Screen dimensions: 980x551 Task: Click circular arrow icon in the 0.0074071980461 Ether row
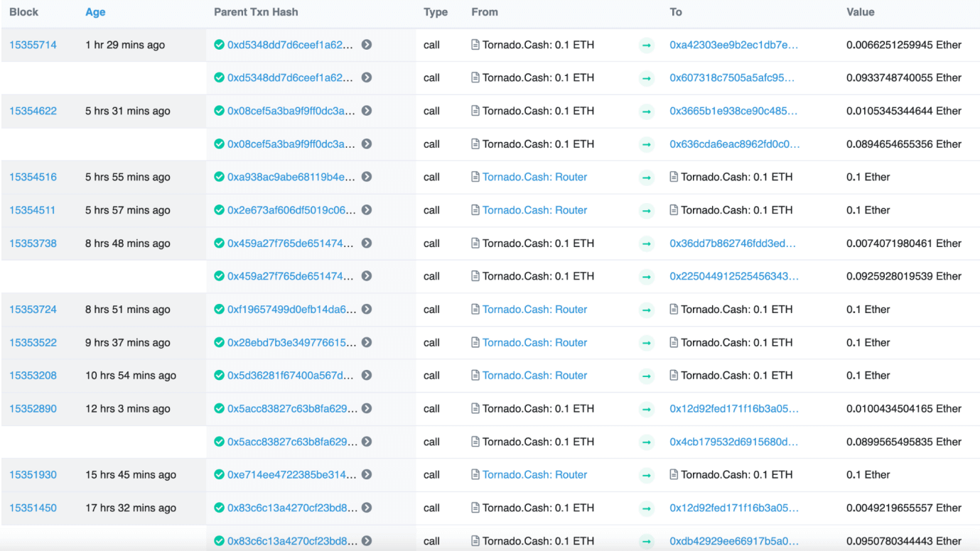[x=367, y=243]
